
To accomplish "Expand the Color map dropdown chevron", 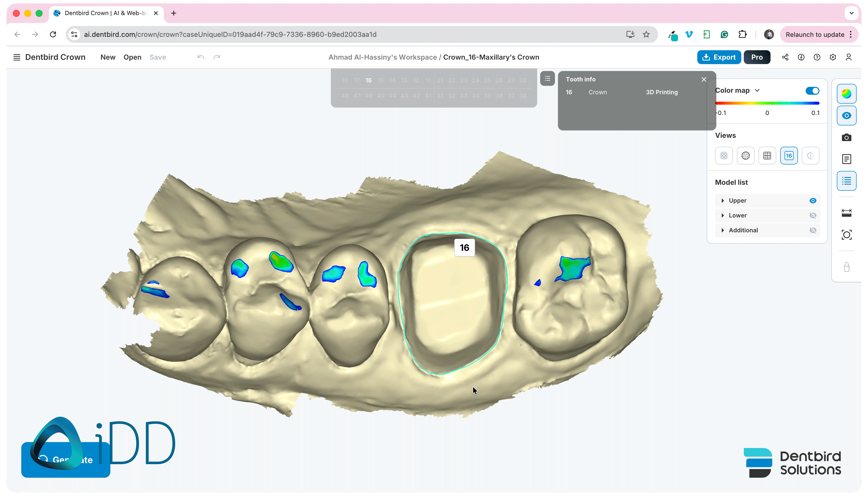I will coord(757,90).
